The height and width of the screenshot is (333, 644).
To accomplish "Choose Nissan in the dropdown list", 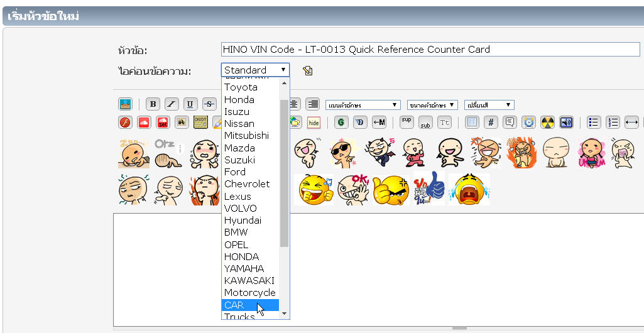I will pyautogui.click(x=251, y=124).
